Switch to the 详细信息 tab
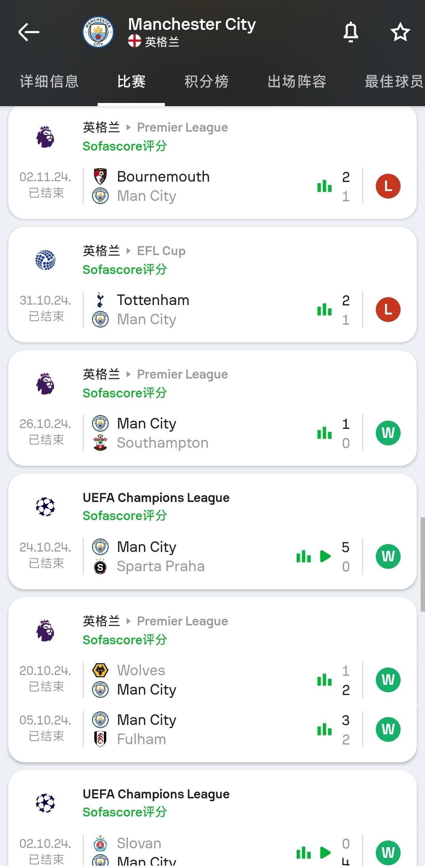 pos(49,82)
